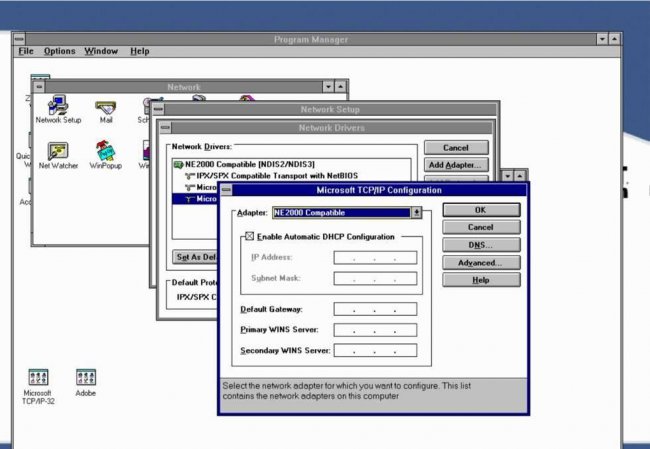Viewport: 650px width, 449px height.
Task: Click the Primary WINS Server field
Action: pos(375,330)
